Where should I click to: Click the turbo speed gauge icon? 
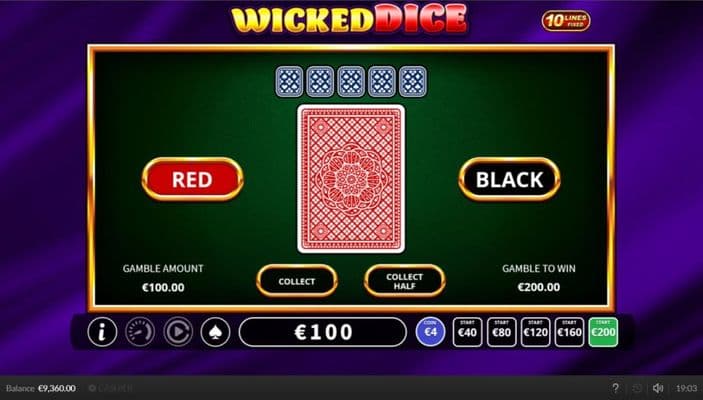pyautogui.click(x=140, y=332)
